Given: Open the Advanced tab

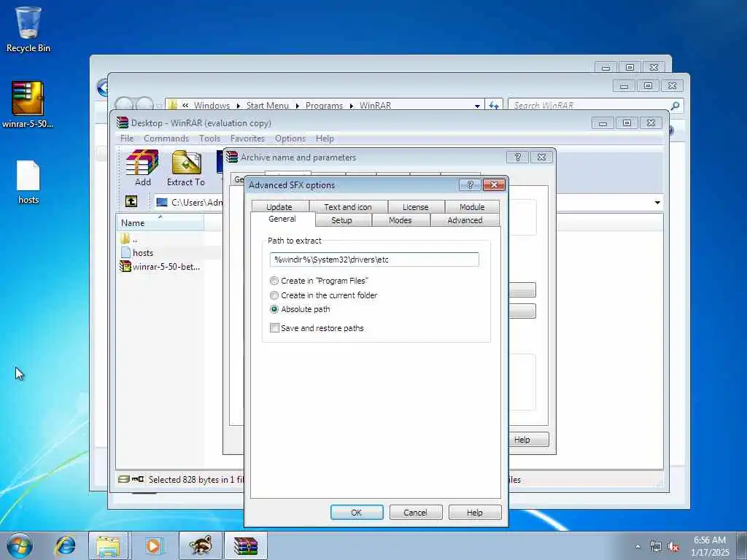Looking at the screenshot, I should point(465,220).
